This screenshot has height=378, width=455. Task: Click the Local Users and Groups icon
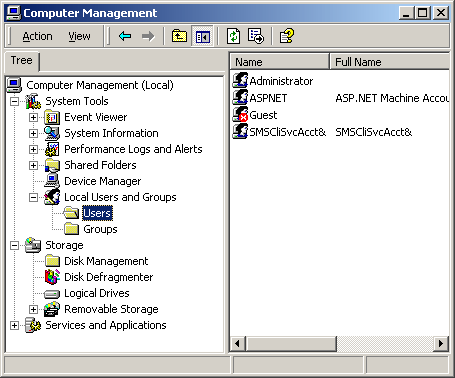point(52,197)
